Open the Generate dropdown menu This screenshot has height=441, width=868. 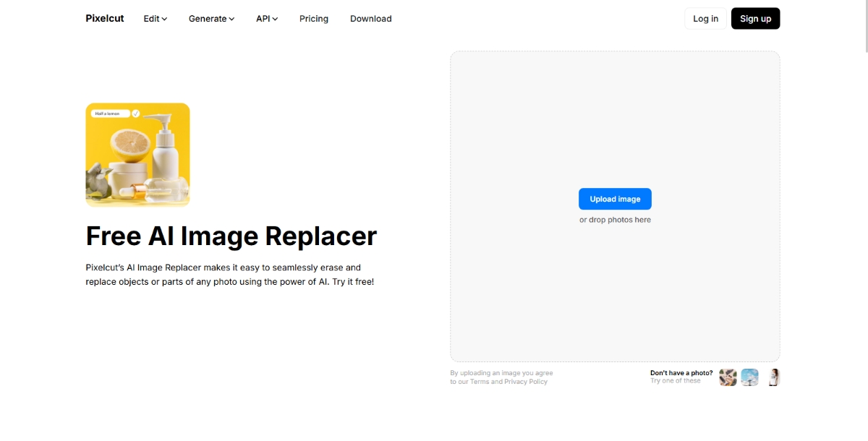point(211,19)
